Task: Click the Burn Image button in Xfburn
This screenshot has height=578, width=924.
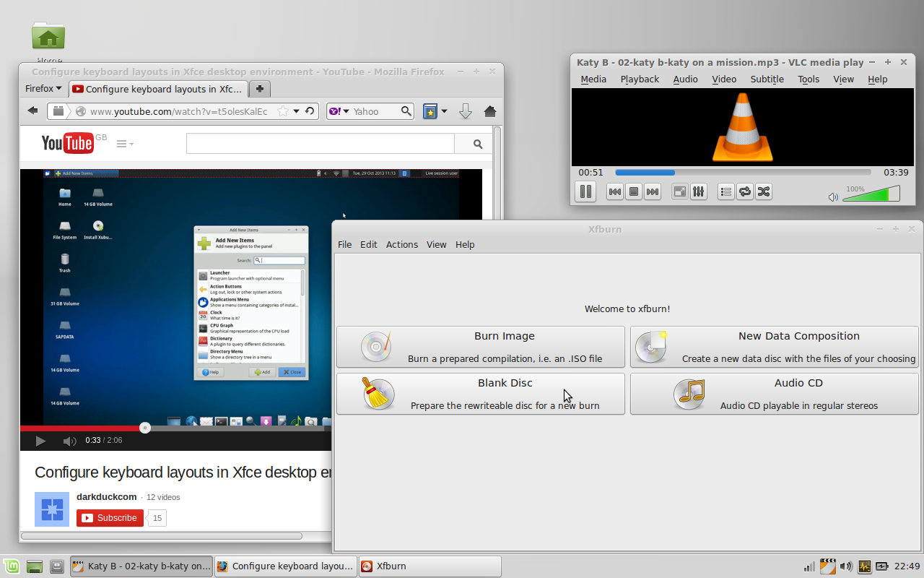Action: click(x=481, y=347)
